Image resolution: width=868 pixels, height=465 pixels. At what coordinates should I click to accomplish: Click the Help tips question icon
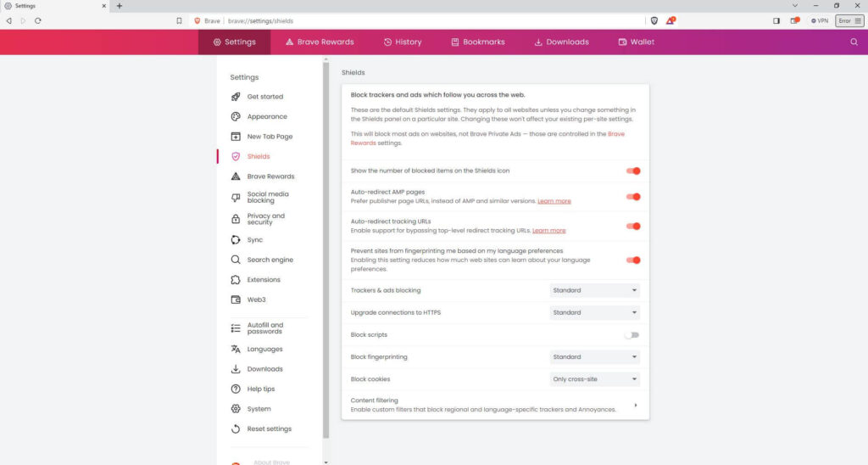(x=236, y=389)
